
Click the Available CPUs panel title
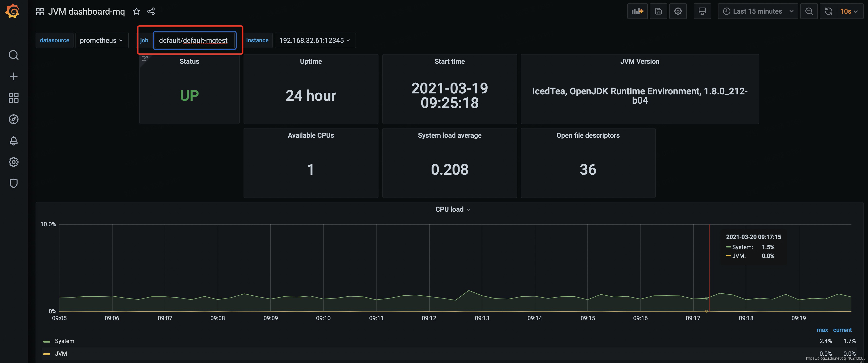point(311,135)
